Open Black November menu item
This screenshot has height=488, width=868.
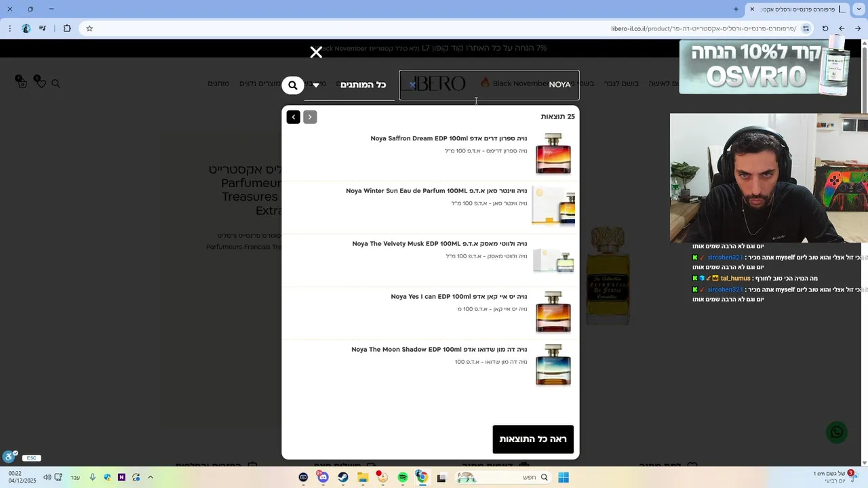[515, 83]
